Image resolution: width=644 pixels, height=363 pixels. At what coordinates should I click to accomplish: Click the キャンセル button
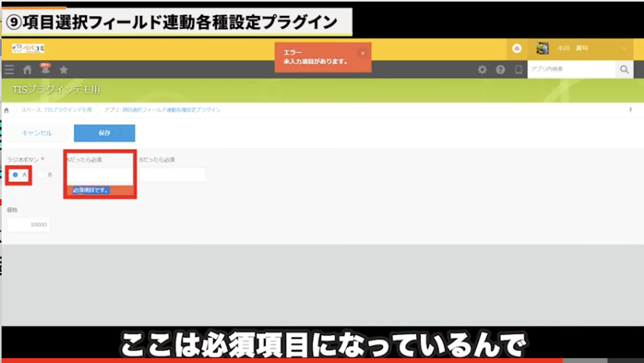pyautogui.click(x=37, y=133)
